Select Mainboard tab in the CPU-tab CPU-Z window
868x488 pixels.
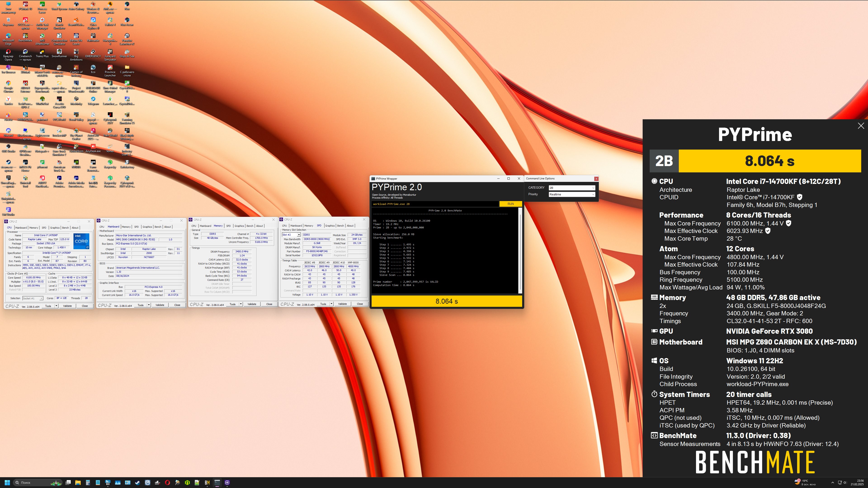(21, 228)
